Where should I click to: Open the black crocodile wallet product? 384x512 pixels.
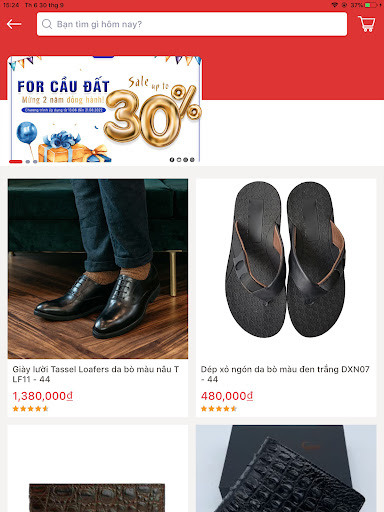click(286, 468)
